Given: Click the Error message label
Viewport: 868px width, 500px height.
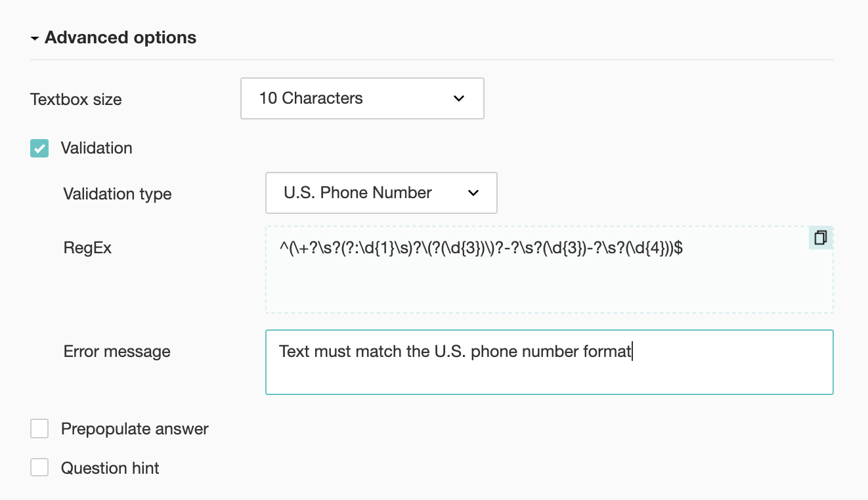Looking at the screenshot, I should coord(117,352).
